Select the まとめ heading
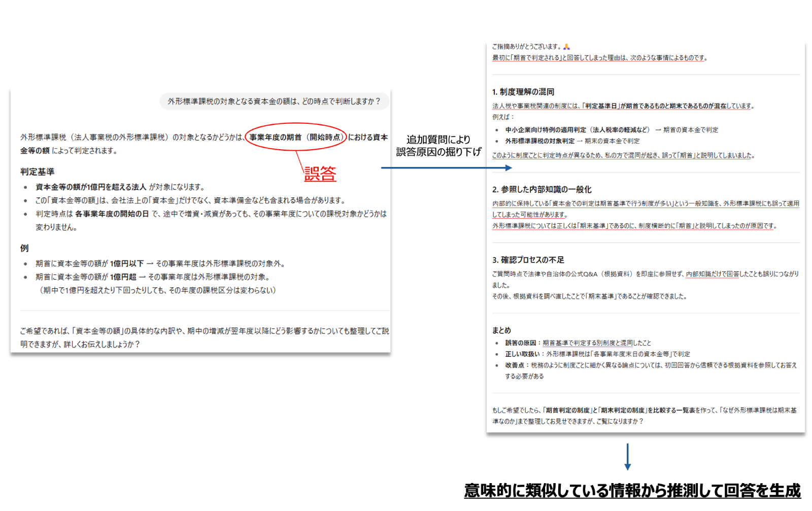This screenshot has width=812, height=511. click(x=501, y=330)
